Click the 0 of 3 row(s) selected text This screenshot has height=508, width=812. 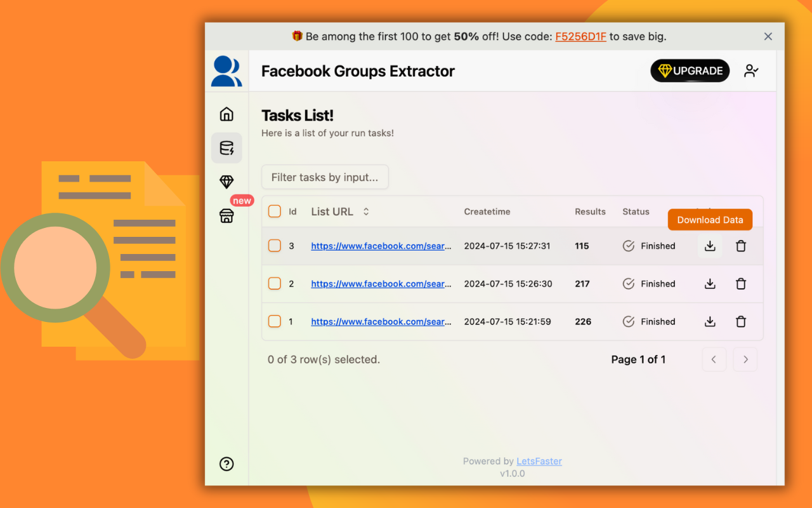tap(324, 359)
